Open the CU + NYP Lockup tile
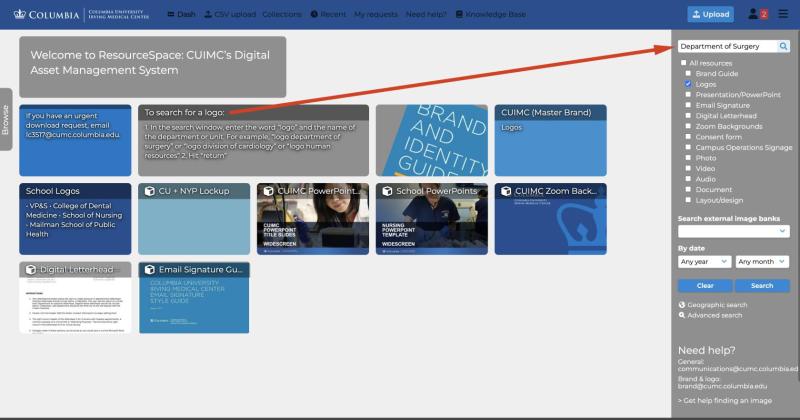The image size is (800, 420). (194, 219)
